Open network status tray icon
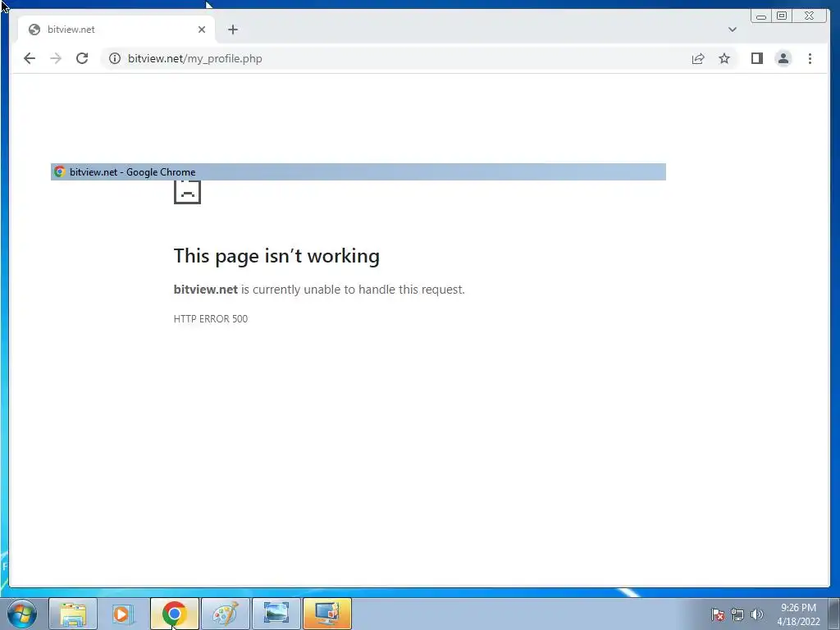Viewport: 840px width, 630px height. tap(737, 614)
